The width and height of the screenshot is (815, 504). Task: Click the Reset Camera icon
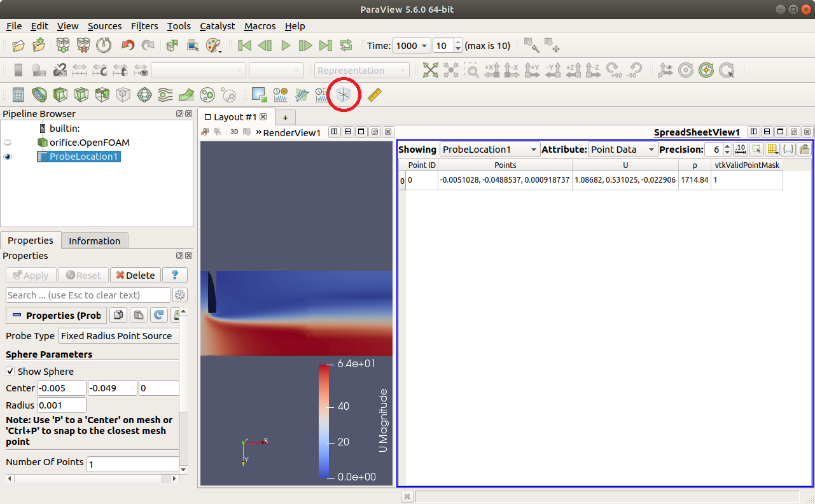click(x=431, y=71)
